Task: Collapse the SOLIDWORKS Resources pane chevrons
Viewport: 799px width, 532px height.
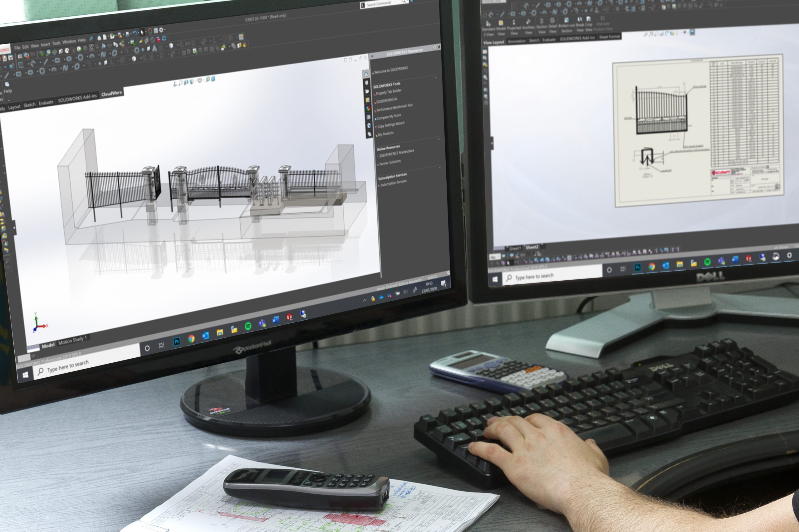Action: tap(372, 56)
